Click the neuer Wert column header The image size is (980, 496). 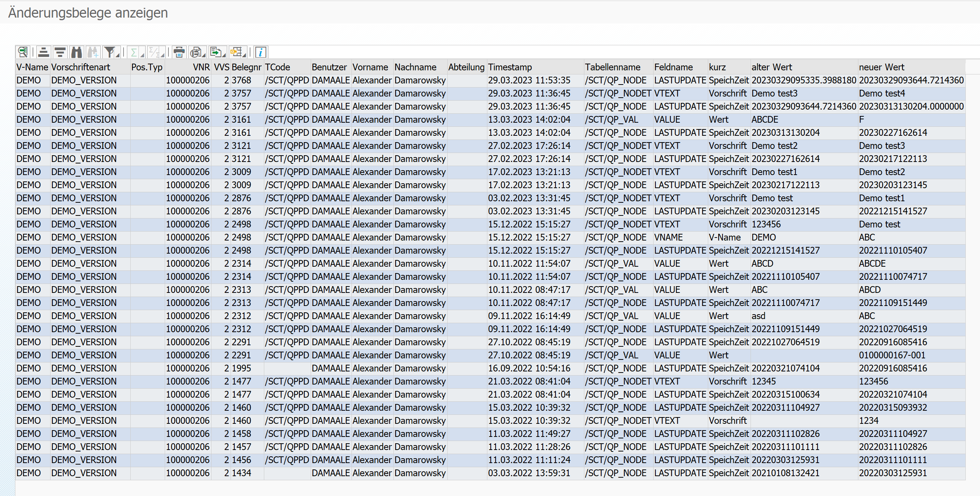point(881,67)
